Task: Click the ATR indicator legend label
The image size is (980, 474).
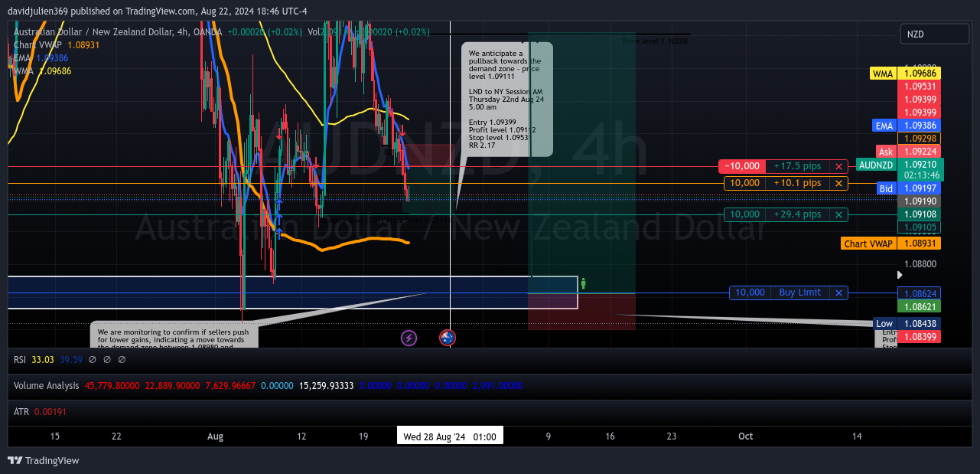Action: point(21,412)
